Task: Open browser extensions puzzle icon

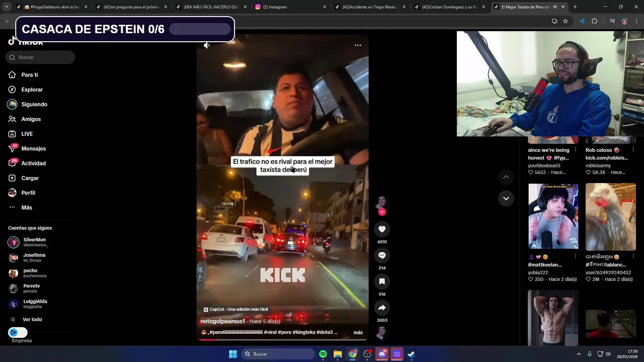Action: [x=595, y=21]
